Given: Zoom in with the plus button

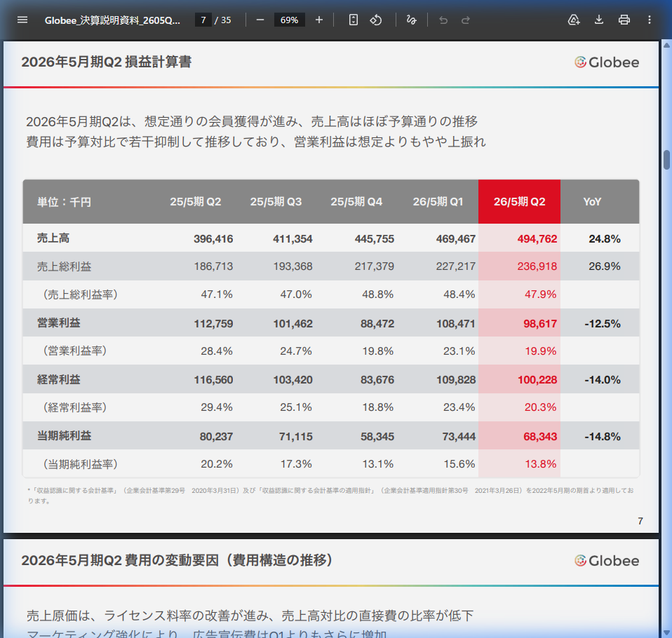Looking at the screenshot, I should point(319,20).
